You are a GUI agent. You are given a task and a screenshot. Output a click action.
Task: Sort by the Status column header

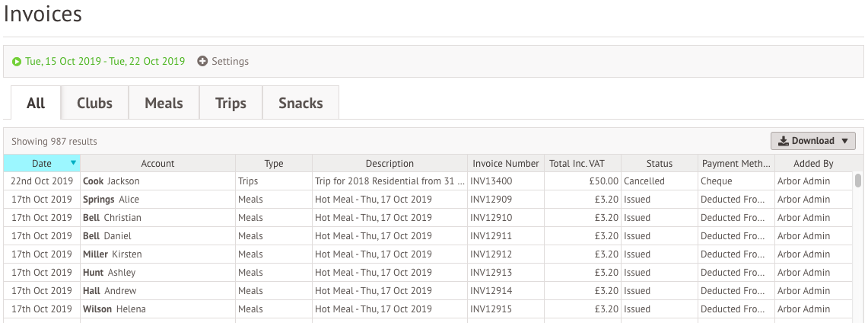click(x=660, y=164)
